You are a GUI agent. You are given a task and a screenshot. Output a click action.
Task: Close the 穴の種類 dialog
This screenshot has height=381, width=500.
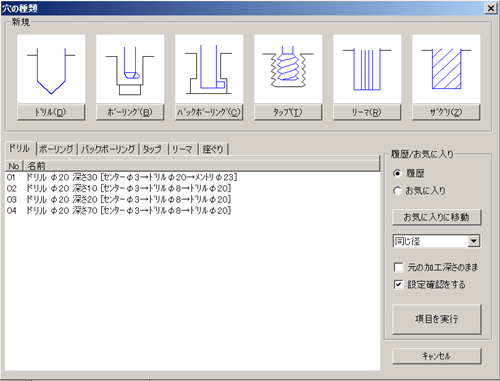(491, 8)
